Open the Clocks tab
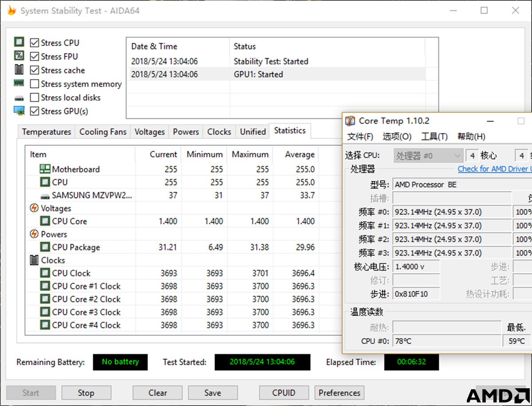Viewport: 532px width, 406px height. click(219, 132)
